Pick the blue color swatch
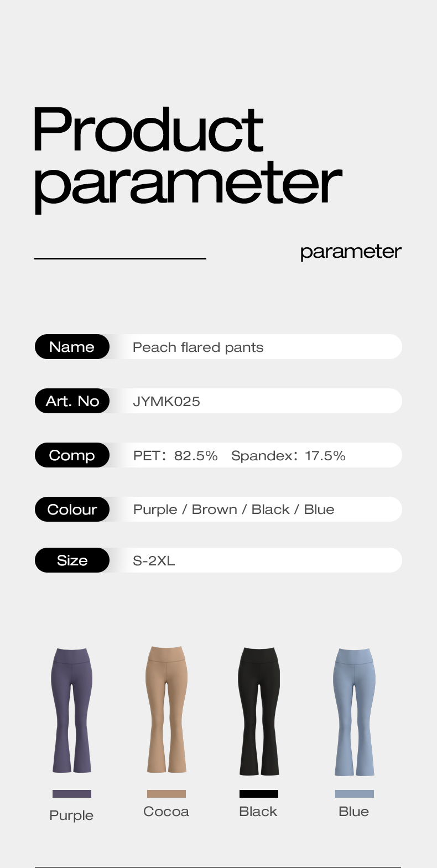The width and height of the screenshot is (437, 868). point(355,794)
